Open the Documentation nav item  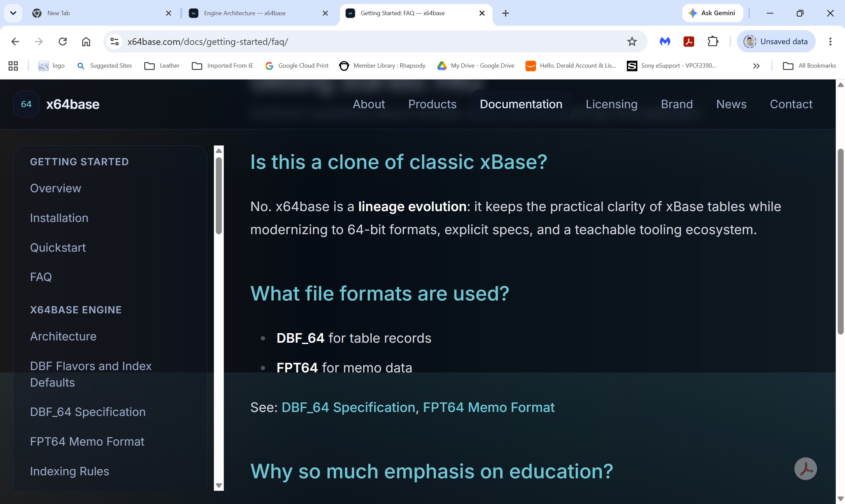[x=521, y=104]
